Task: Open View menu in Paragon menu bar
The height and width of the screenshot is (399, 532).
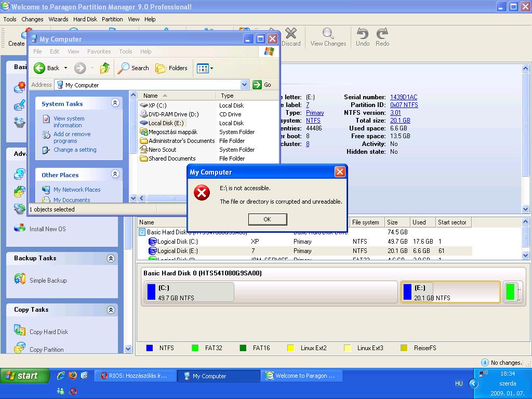Action: 134,19
